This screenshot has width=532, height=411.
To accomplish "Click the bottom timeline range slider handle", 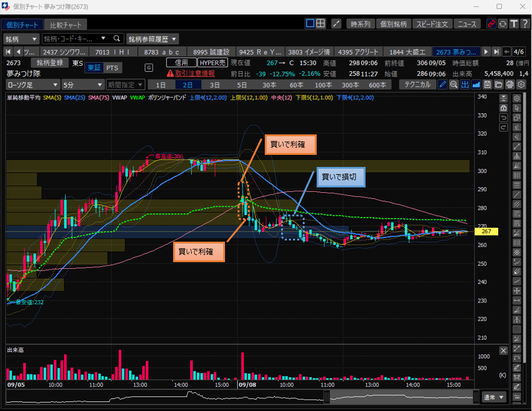I will click(326, 397).
